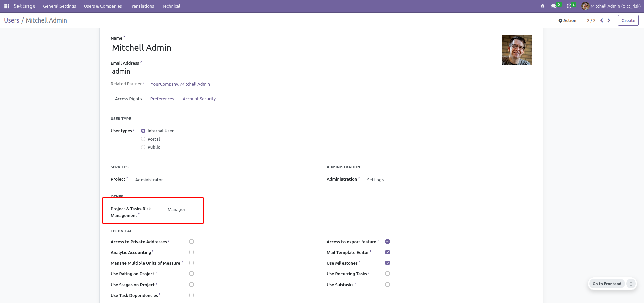Open the Action dropdown menu
Image resolution: width=644 pixels, height=303 pixels.
pyautogui.click(x=567, y=20)
